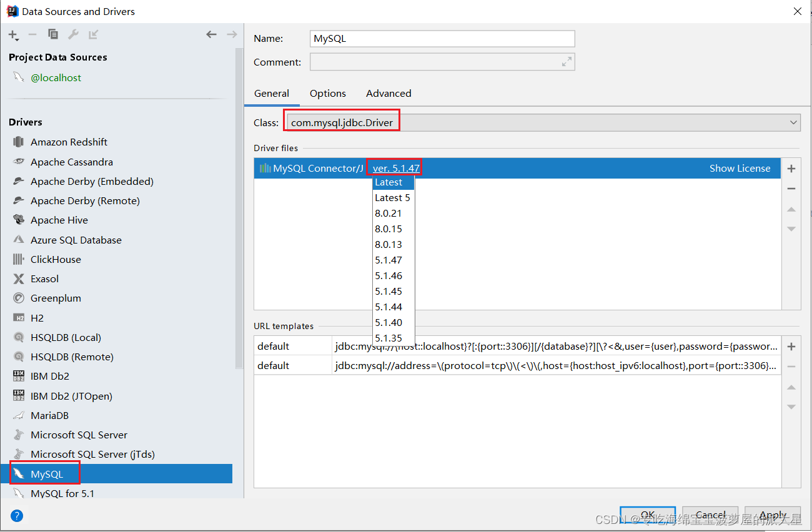Move driver file up arrow
812x532 pixels.
(791, 209)
